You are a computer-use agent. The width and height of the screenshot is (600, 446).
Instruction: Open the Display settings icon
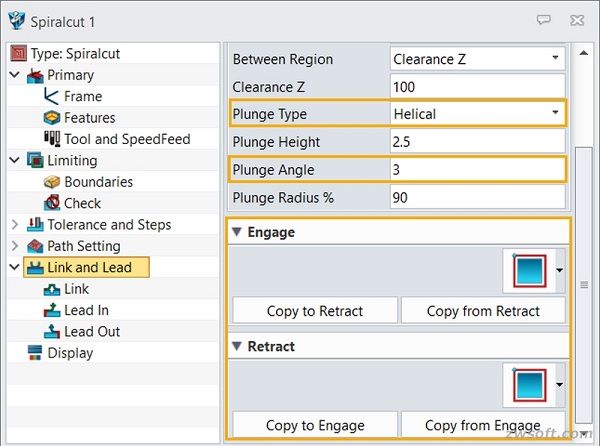pos(35,353)
